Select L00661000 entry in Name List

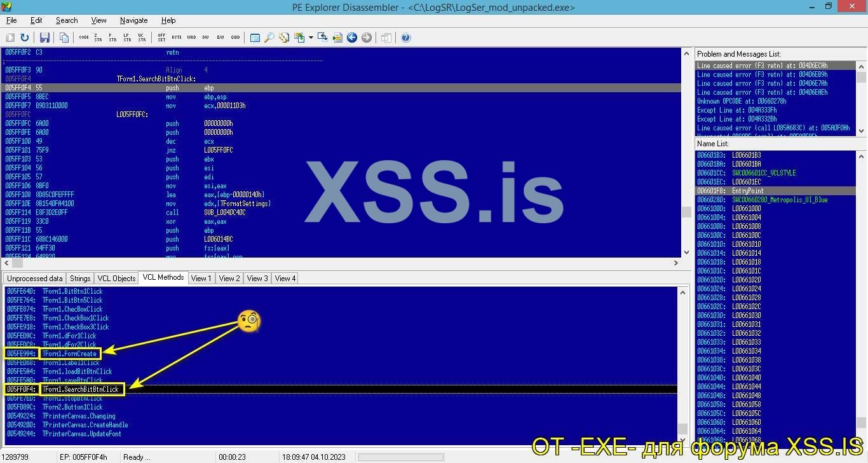(775, 209)
